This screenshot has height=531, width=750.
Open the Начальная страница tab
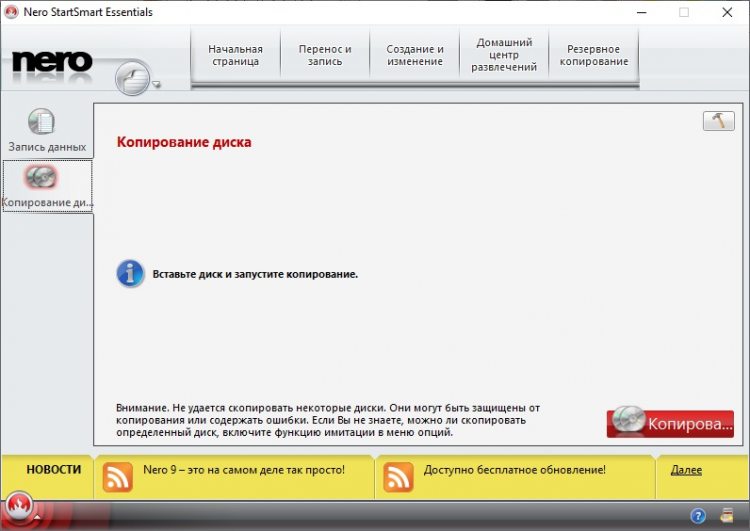click(x=235, y=55)
